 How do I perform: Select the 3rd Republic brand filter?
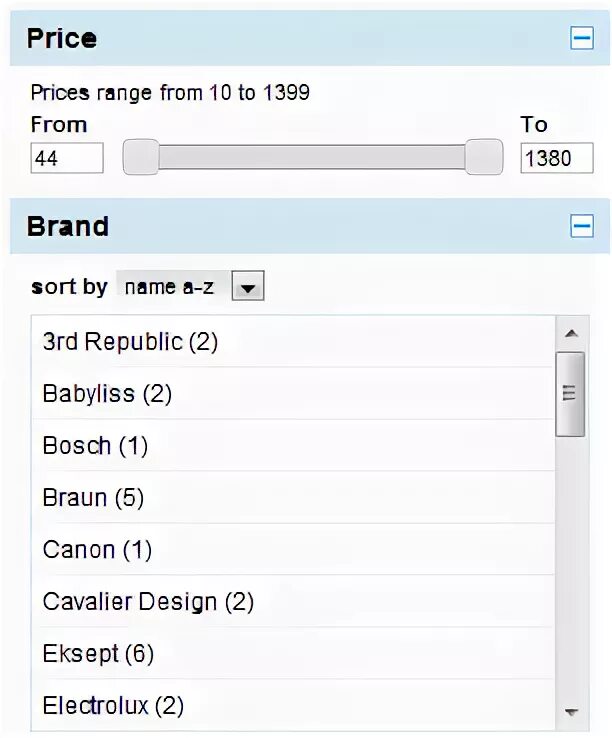(130, 342)
